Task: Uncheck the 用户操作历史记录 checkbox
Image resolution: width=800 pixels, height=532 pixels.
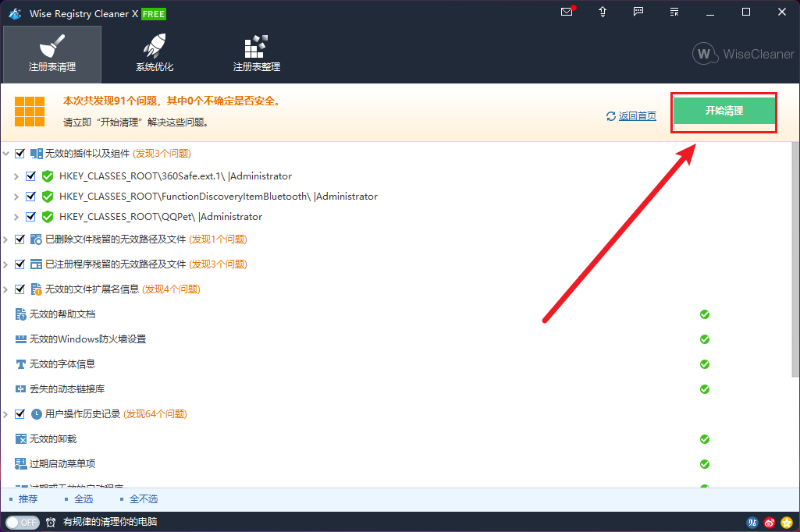Action: pyautogui.click(x=20, y=414)
